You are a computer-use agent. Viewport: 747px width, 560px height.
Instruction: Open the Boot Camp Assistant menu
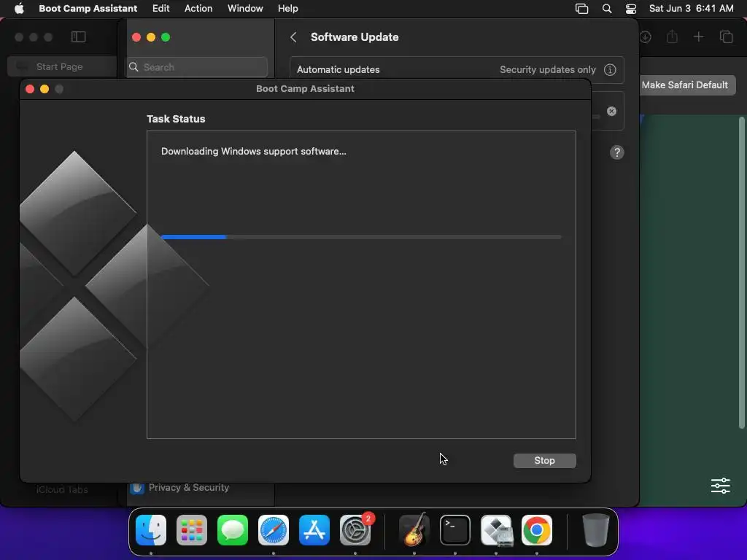click(88, 8)
